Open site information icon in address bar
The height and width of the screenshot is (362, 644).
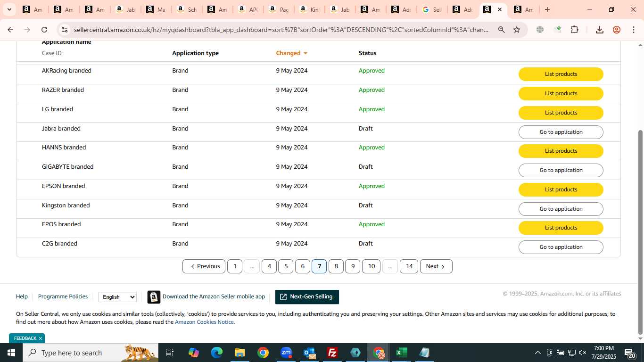(65, 30)
